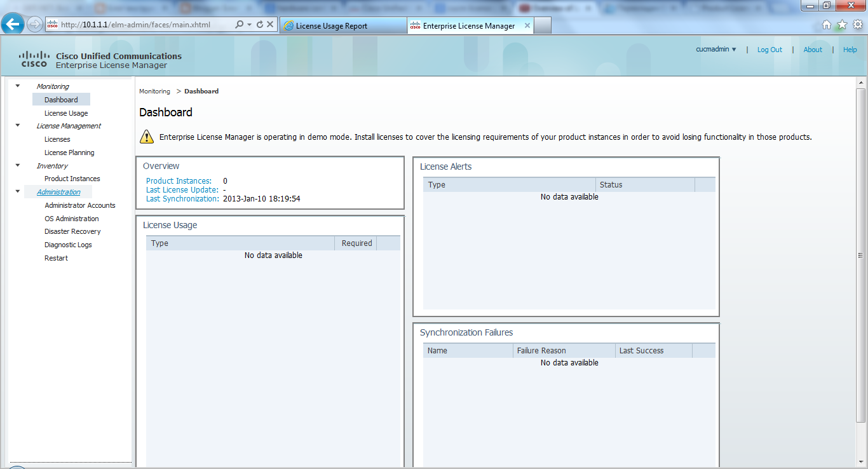Image resolution: width=868 pixels, height=469 pixels.
Task: Open Licenses in navigation menu
Action: coord(57,139)
